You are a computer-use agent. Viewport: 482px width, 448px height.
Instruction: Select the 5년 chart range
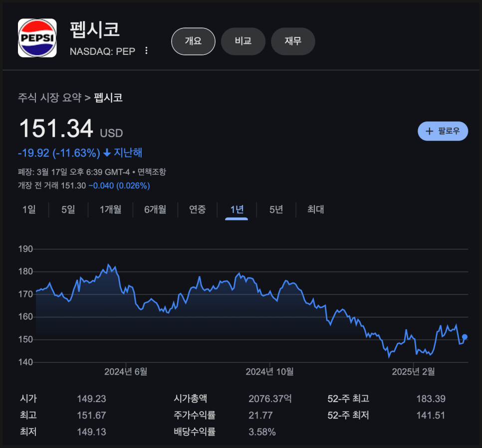coord(276,210)
